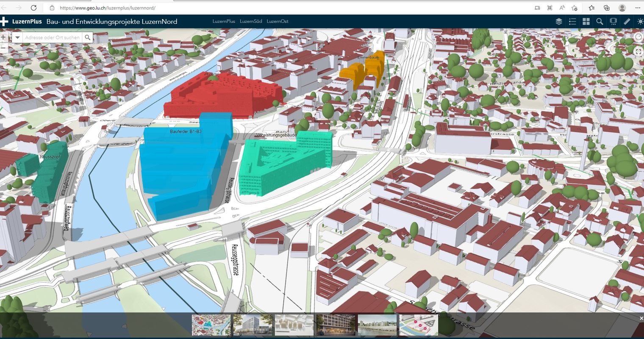Image resolution: width=644 pixels, height=339 pixels.
Task: Click the 'Reusszopf' map label
Action: click(50, 157)
